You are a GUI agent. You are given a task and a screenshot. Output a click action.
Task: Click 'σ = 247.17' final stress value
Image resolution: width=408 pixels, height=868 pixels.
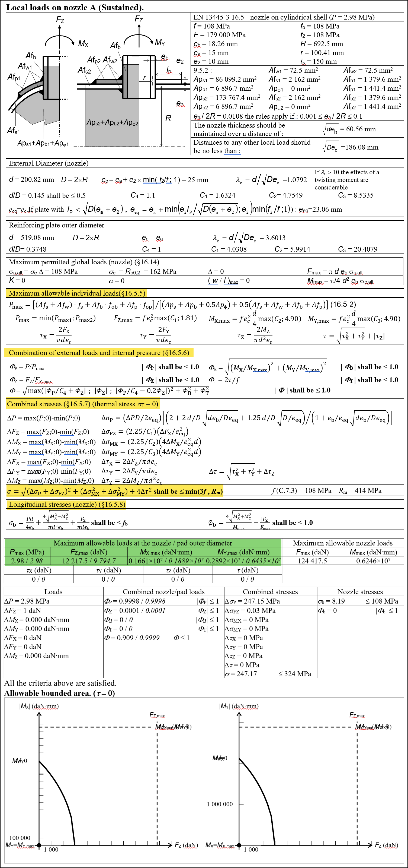[241, 674]
